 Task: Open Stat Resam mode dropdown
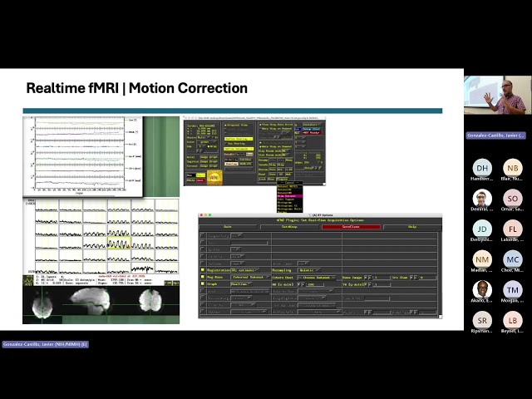286,155
